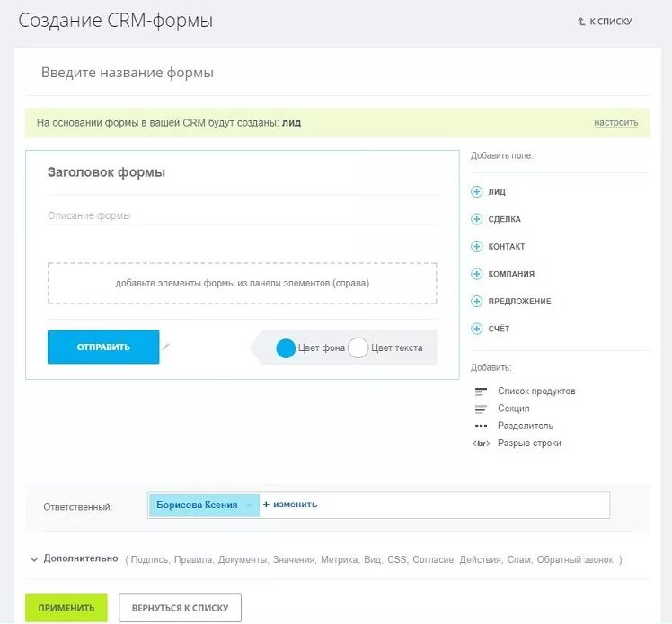
Task: Go back via К списку link
Action: pyautogui.click(x=605, y=21)
